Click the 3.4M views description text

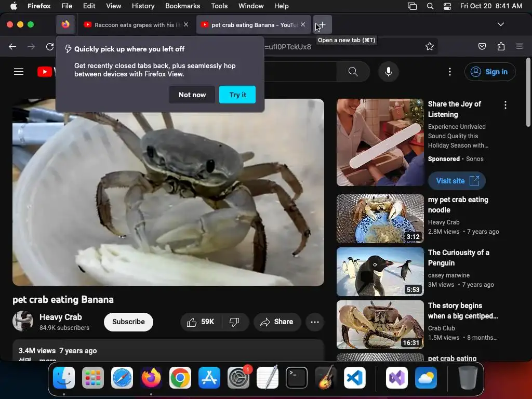(x=37, y=351)
